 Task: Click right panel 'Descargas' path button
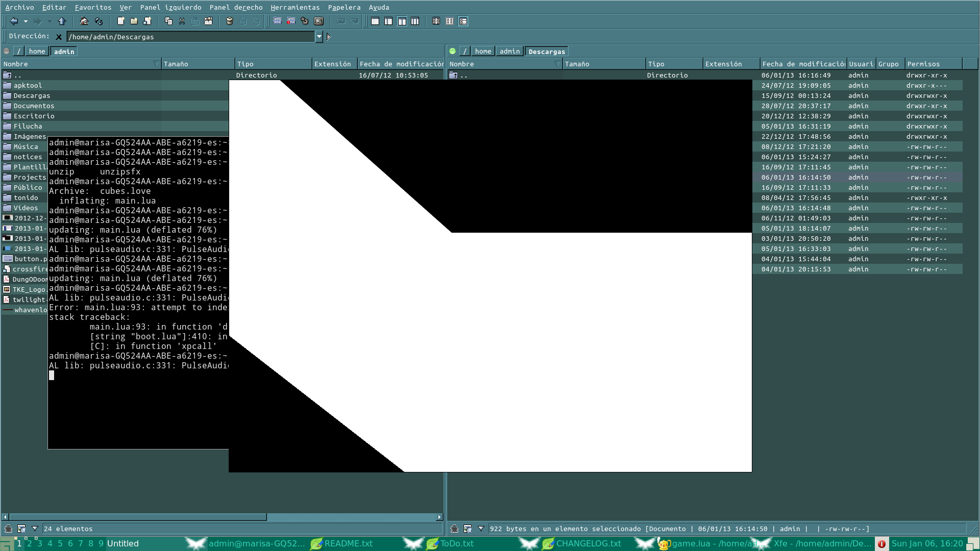[547, 51]
